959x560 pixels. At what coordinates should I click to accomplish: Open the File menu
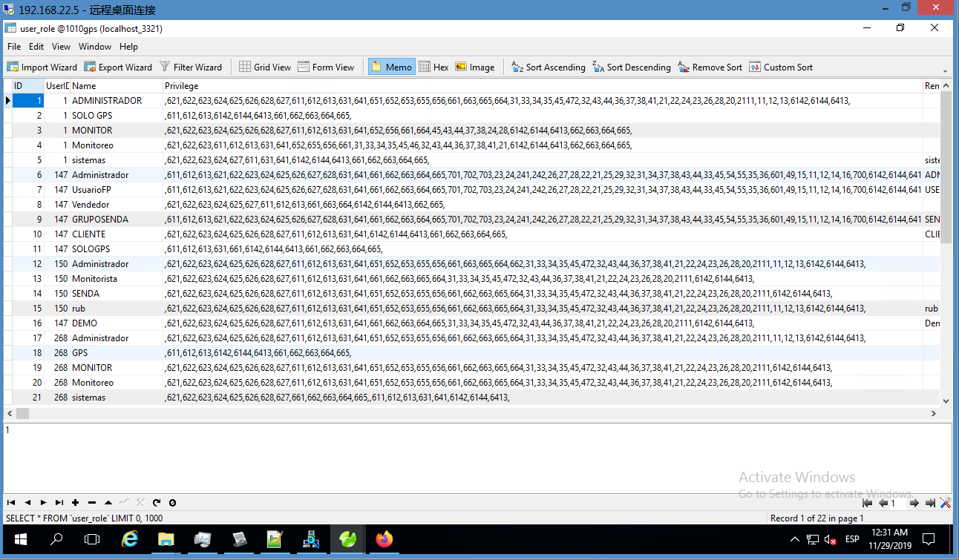tap(14, 46)
